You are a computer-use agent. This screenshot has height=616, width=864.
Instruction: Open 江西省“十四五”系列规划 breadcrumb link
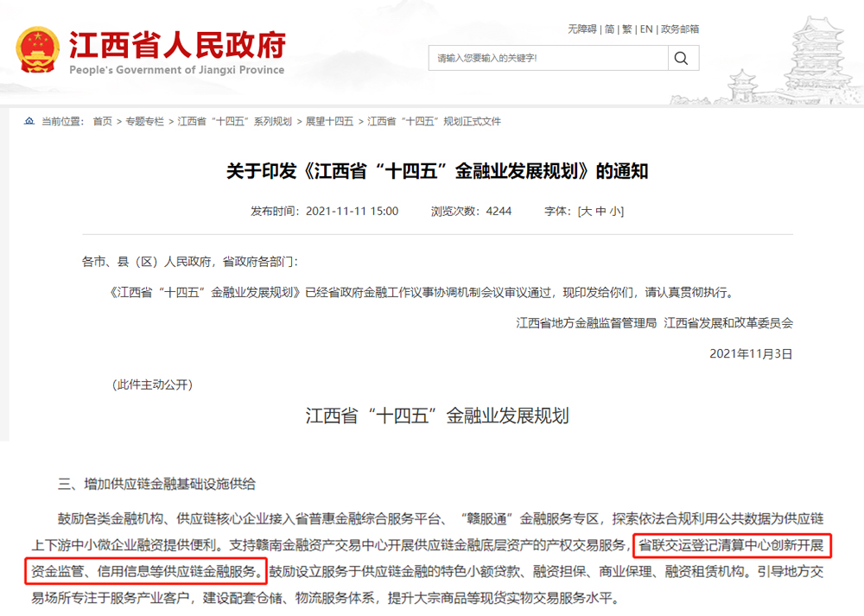click(234, 122)
